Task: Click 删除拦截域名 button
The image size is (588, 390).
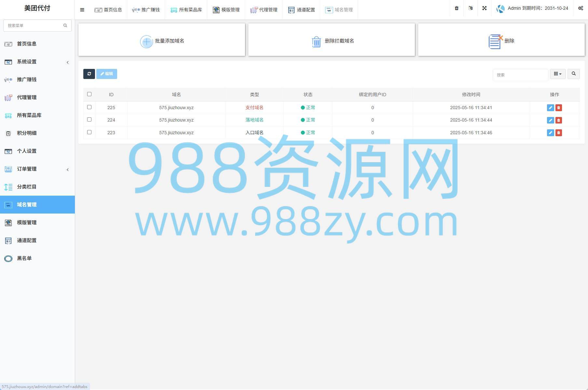Action: (x=331, y=40)
